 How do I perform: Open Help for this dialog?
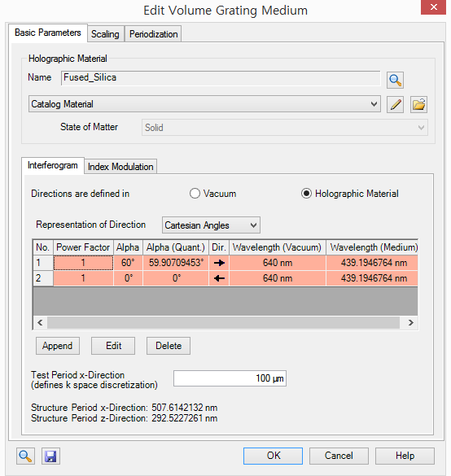[405, 456]
